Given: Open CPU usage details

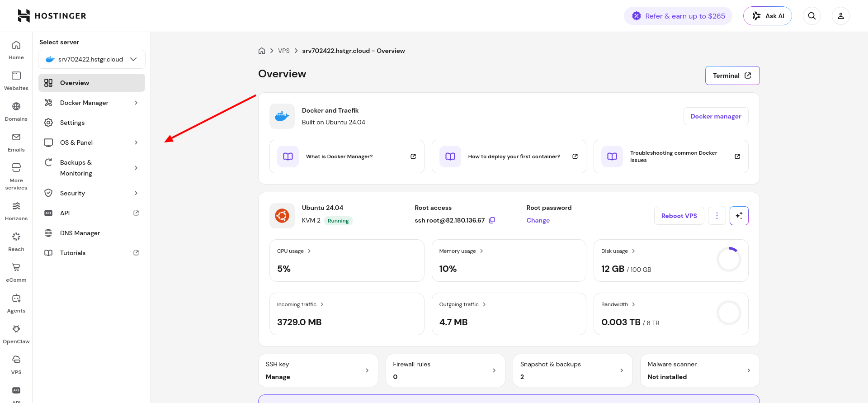Looking at the screenshot, I should (x=294, y=251).
